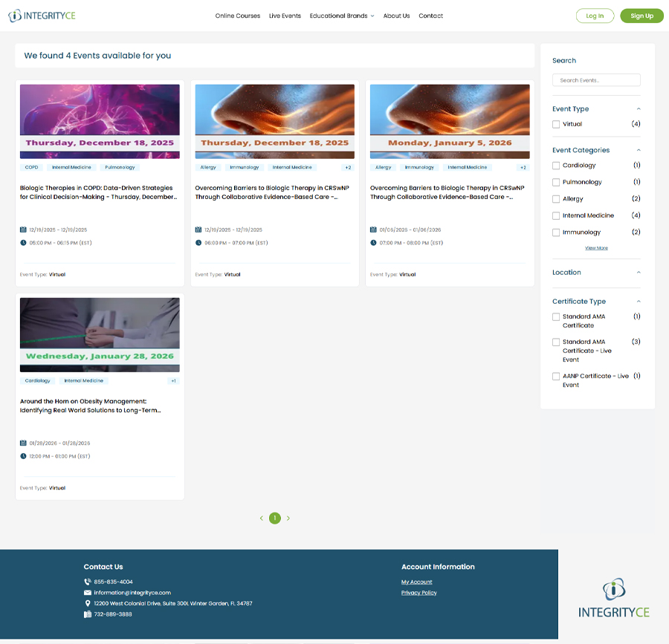
Task: Click the fax icon beside 732-889-3888
Action: (88, 614)
